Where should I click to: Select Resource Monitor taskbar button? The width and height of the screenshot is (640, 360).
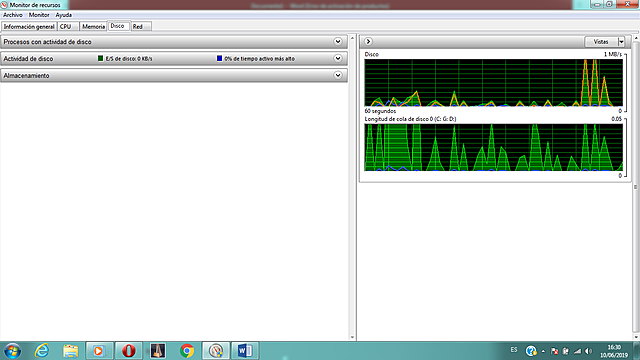(x=216, y=351)
